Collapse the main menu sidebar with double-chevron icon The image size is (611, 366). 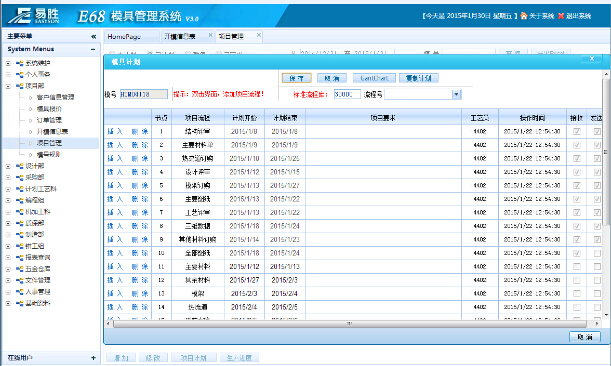click(94, 36)
